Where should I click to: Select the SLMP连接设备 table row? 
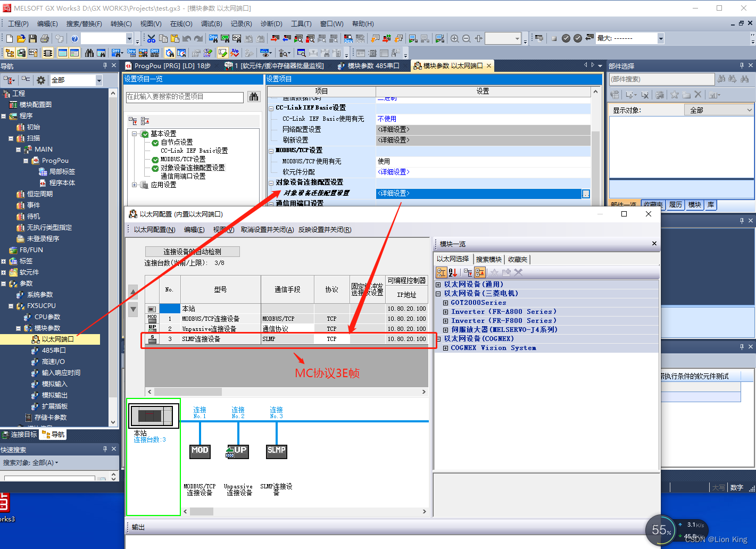coord(286,339)
